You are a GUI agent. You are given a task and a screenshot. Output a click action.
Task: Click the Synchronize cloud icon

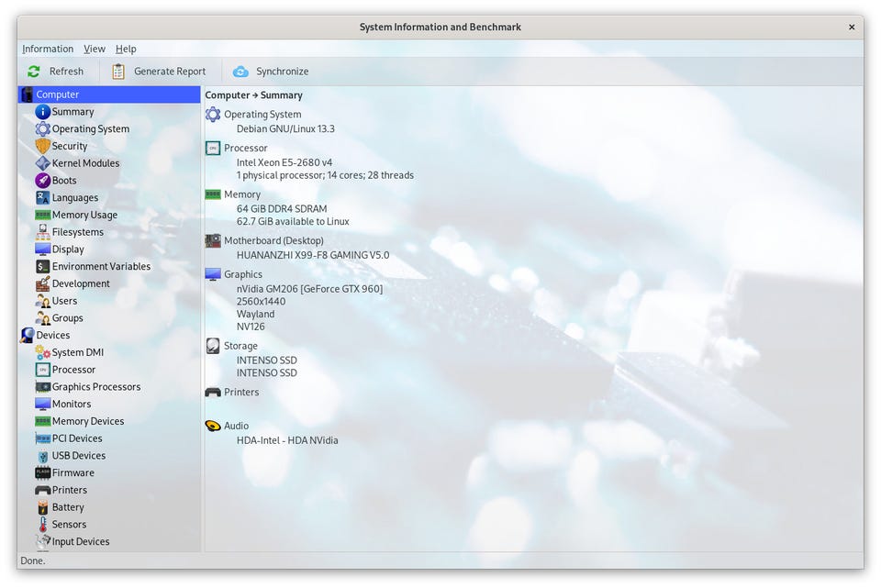coord(240,72)
